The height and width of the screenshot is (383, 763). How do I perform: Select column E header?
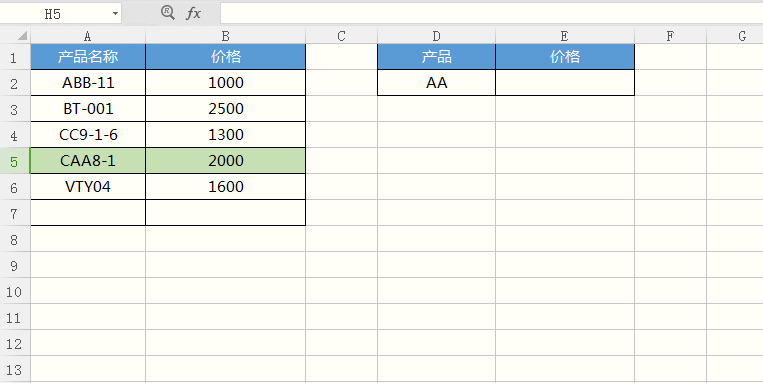click(x=564, y=36)
